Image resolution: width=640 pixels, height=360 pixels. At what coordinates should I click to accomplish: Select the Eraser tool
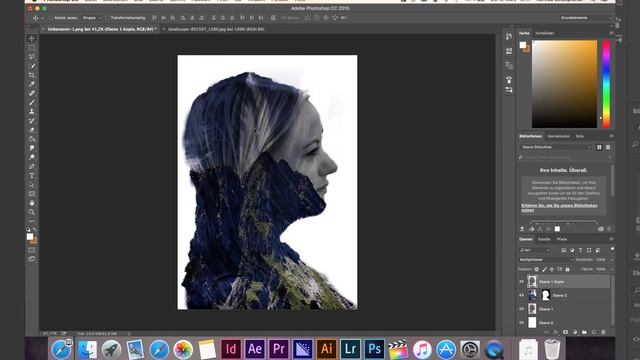32,130
